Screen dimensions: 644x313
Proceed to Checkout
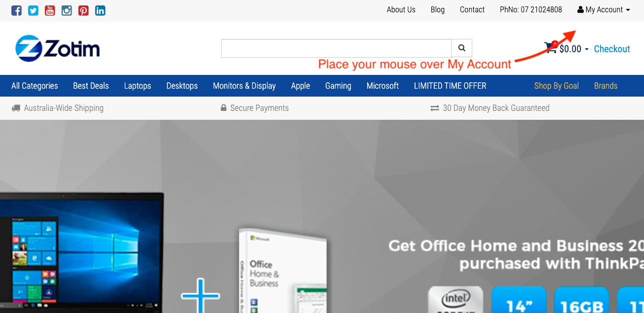coord(612,49)
